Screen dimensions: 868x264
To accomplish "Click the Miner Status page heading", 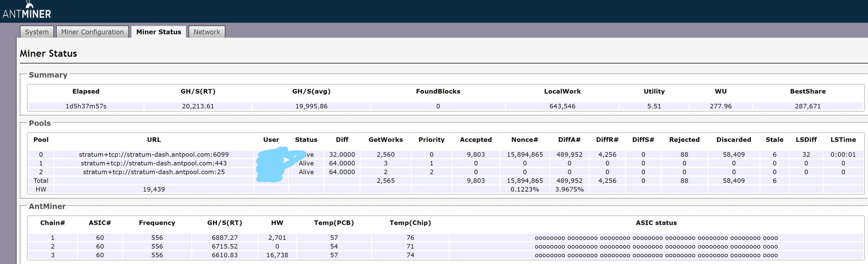I will tap(48, 54).
